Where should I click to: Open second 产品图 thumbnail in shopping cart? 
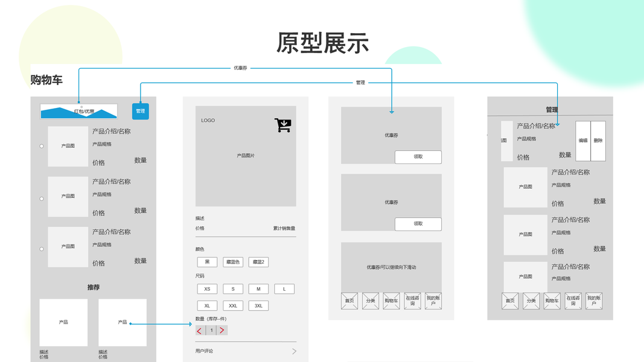[68, 197]
